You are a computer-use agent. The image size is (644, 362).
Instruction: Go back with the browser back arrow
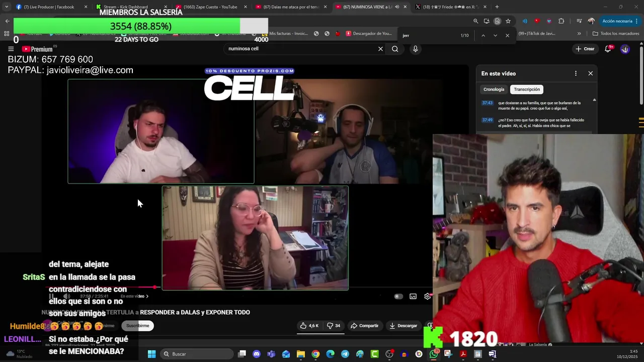click(x=7, y=21)
